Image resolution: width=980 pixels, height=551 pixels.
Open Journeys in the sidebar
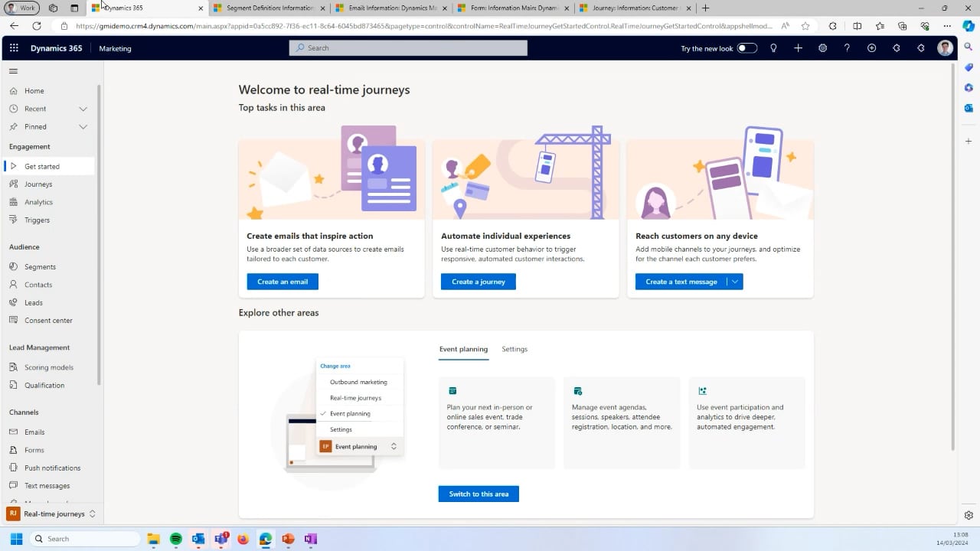38,184
